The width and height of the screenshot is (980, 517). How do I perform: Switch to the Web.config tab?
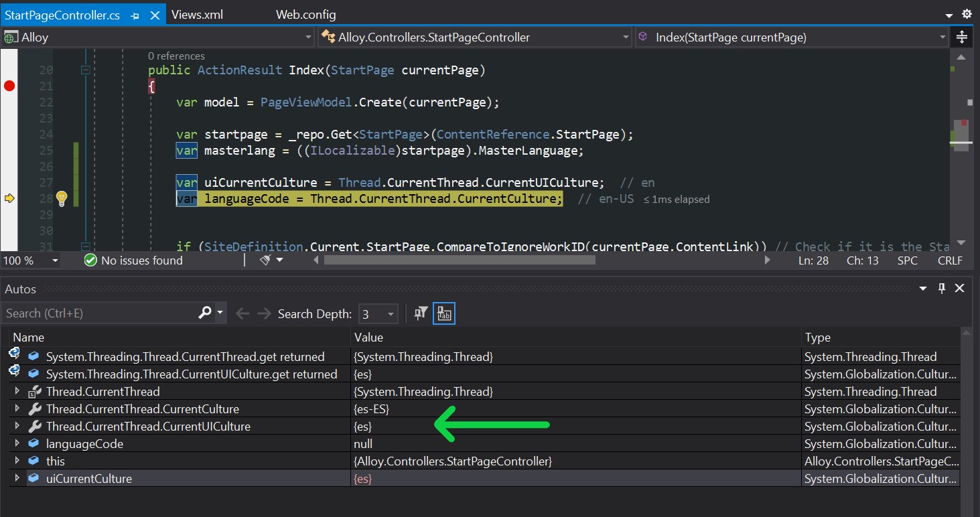tap(305, 15)
